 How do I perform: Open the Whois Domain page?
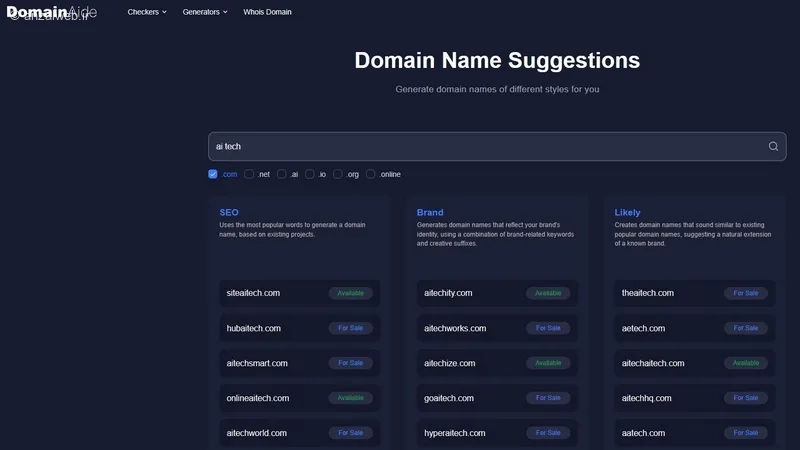267,12
